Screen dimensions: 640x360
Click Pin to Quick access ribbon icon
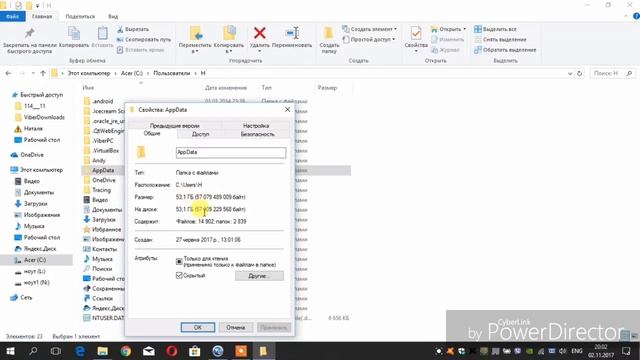[29, 33]
